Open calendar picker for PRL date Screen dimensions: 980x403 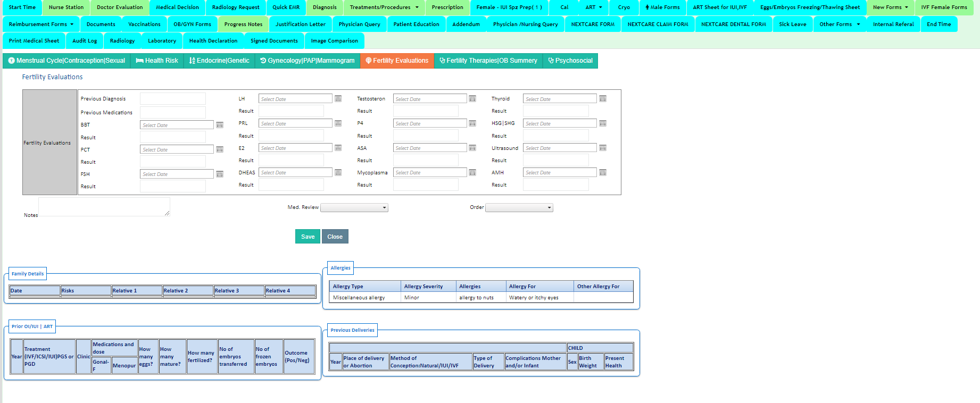338,123
